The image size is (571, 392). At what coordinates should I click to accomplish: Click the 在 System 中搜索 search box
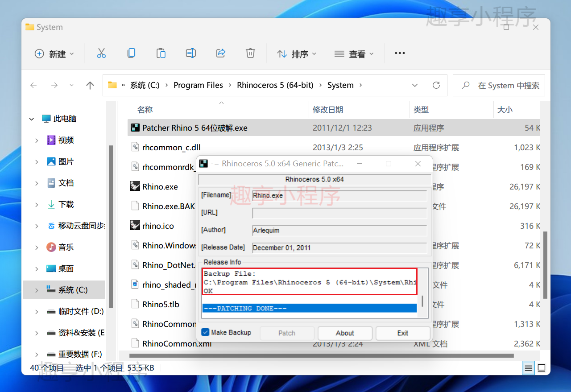pos(499,85)
